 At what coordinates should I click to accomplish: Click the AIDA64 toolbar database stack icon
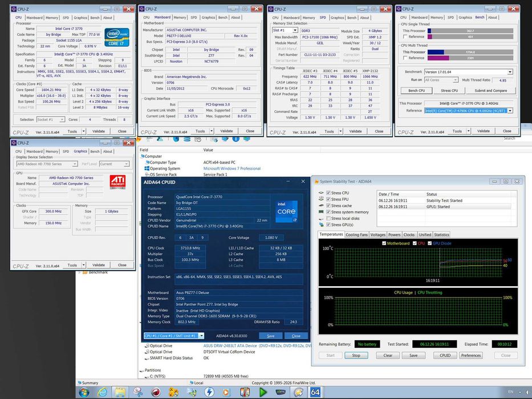[x=187, y=139]
